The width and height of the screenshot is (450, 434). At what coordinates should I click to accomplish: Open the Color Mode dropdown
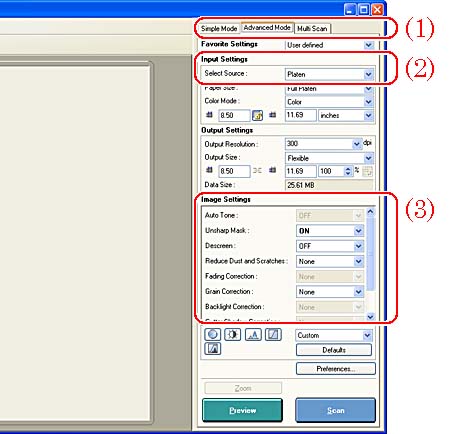pos(330,102)
